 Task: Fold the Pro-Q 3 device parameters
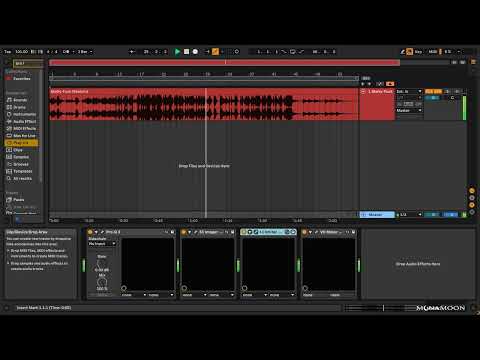coord(96,232)
